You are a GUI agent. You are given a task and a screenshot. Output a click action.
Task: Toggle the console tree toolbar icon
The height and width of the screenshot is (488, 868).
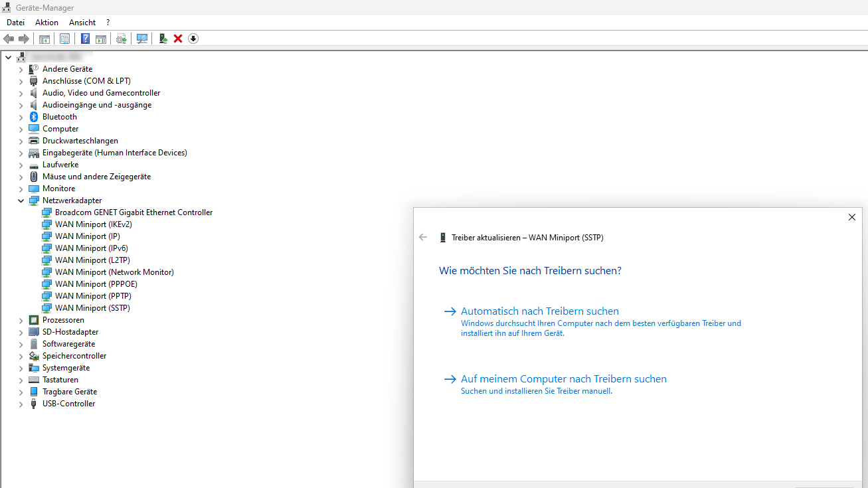[x=44, y=39]
